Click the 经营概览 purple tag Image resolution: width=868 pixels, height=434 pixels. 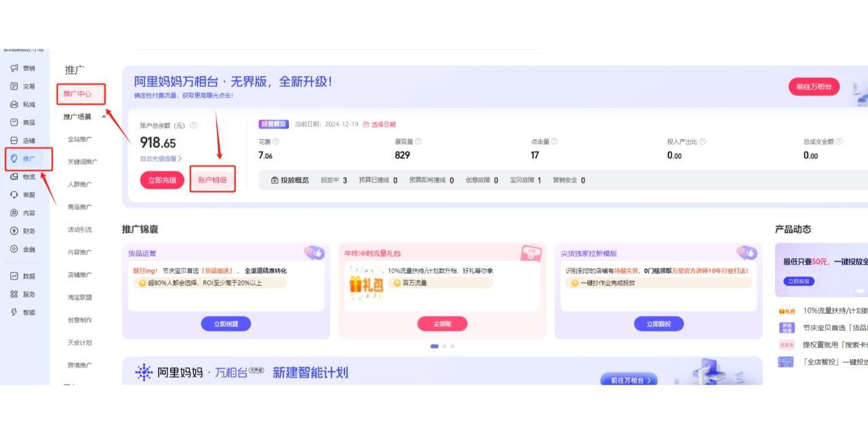coord(273,125)
